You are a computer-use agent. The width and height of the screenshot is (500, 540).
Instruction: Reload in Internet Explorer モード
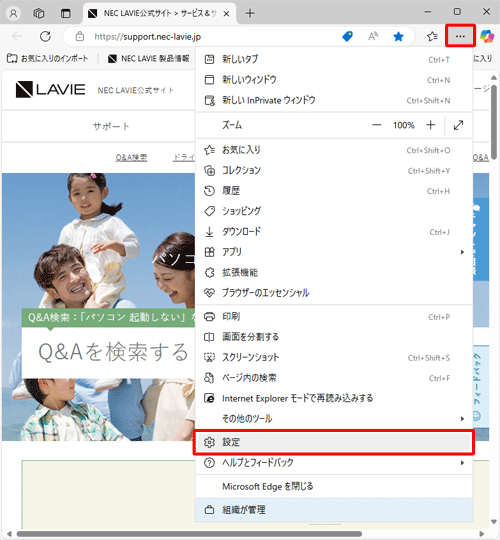(x=334, y=398)
